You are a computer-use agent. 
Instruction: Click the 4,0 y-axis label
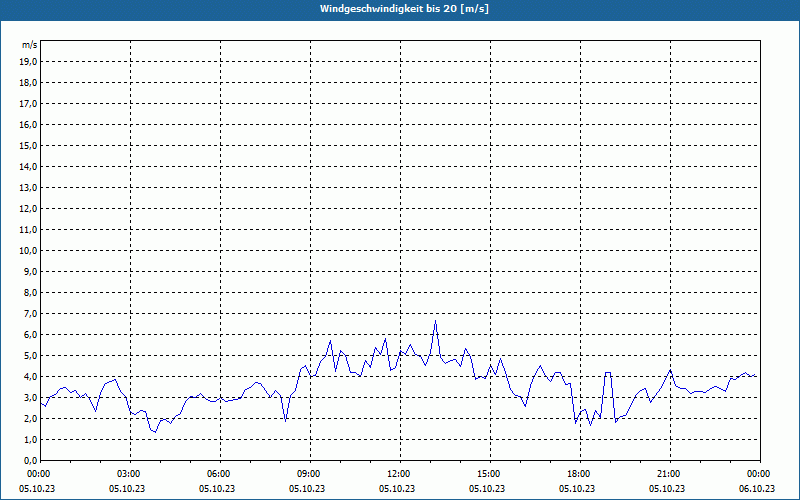pyautogui.click(x=30, y=377)
